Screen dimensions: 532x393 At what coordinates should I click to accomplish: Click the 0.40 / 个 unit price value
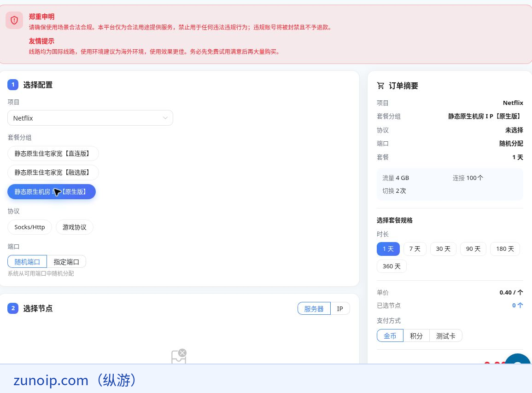tap(511, 292)
